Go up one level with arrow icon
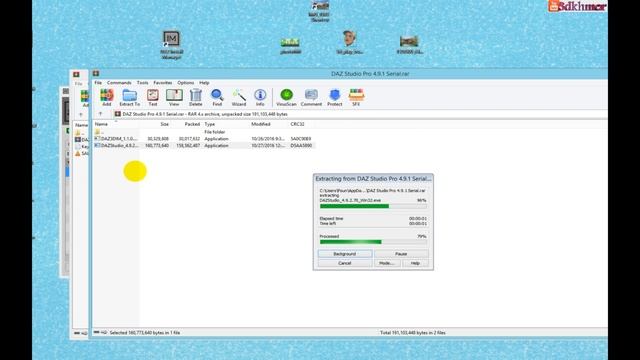The image size is (640, 360). 100,114
